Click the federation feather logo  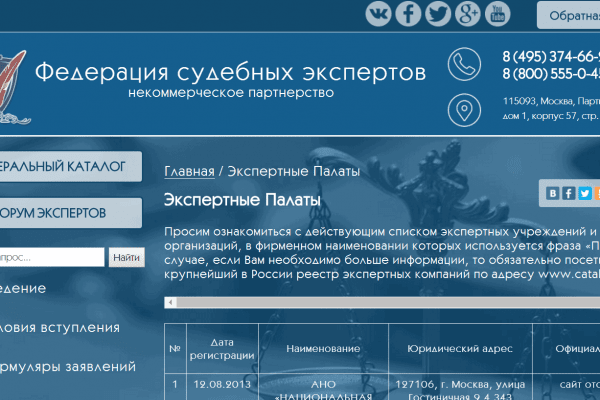(x=13, y=87)
